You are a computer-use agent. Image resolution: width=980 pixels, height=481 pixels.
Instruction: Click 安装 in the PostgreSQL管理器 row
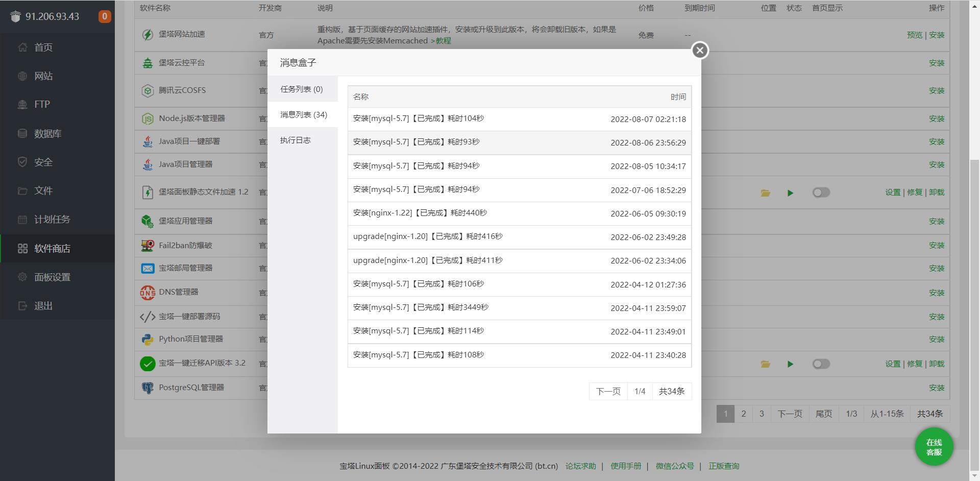coord(937,388)
